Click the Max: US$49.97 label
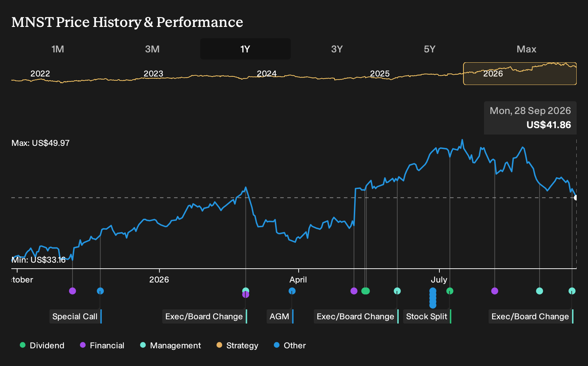The width and height of the screenshot is (588, 366). 40,143
